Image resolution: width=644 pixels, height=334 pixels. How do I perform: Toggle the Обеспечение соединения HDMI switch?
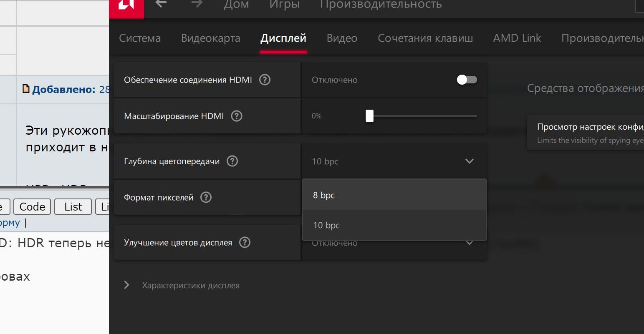tap(467, 80)
